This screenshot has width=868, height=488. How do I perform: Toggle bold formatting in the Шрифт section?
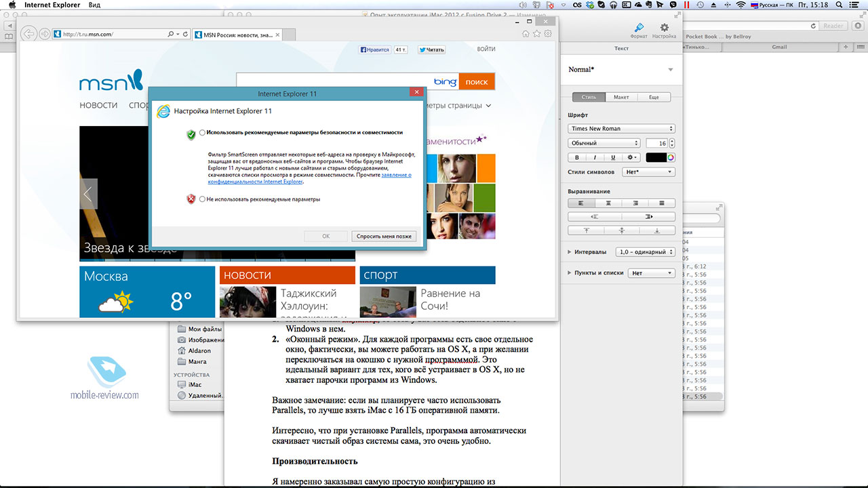coord(576,157)
